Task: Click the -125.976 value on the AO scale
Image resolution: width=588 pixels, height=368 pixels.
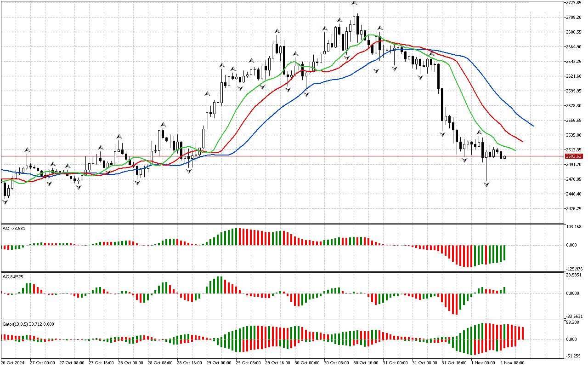Action: pyautogui.click(x=574, y=269)
